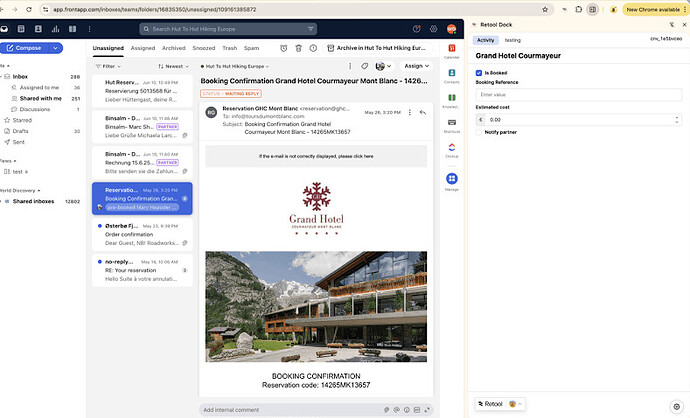This screenshot has width=690, height=418.
Task: Open the Drafts folder
Action: point(20,131)
